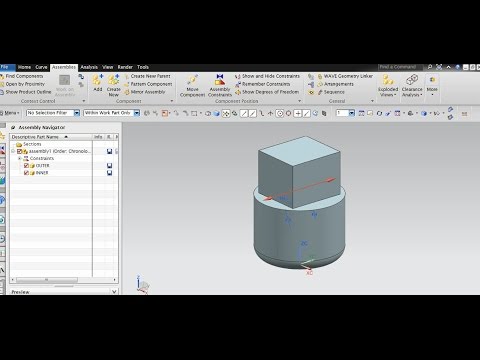The height and width of the screenshot is (360, 480).
Task: Click the navigator horizontal scrollbar
Action: (x=47, y=280)
